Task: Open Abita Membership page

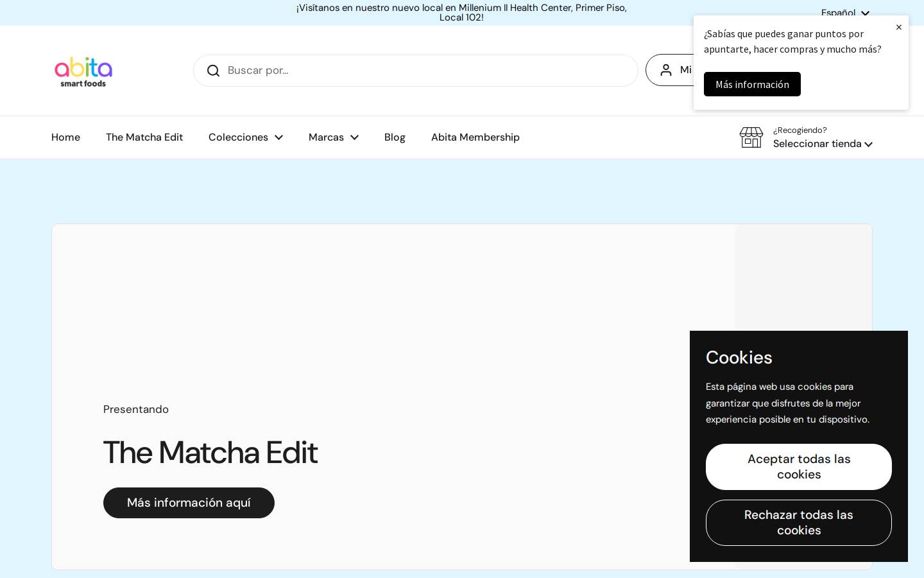Action: pos(475,137)
